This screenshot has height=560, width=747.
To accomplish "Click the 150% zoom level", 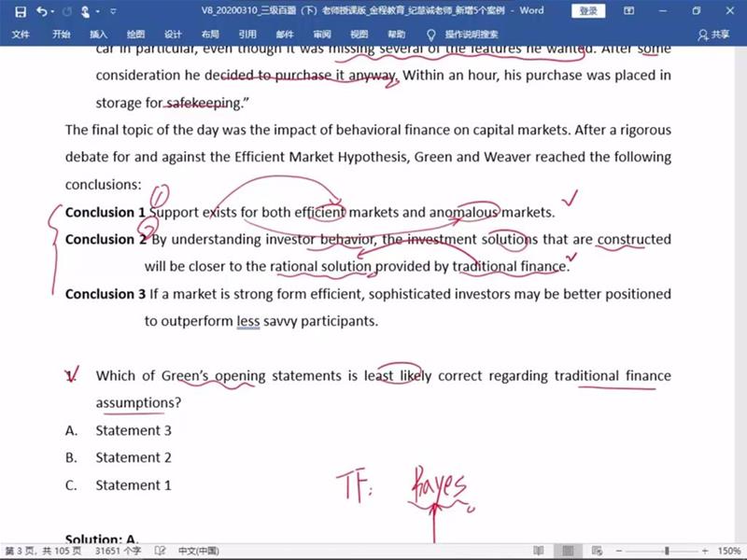I will coord(729,551).
